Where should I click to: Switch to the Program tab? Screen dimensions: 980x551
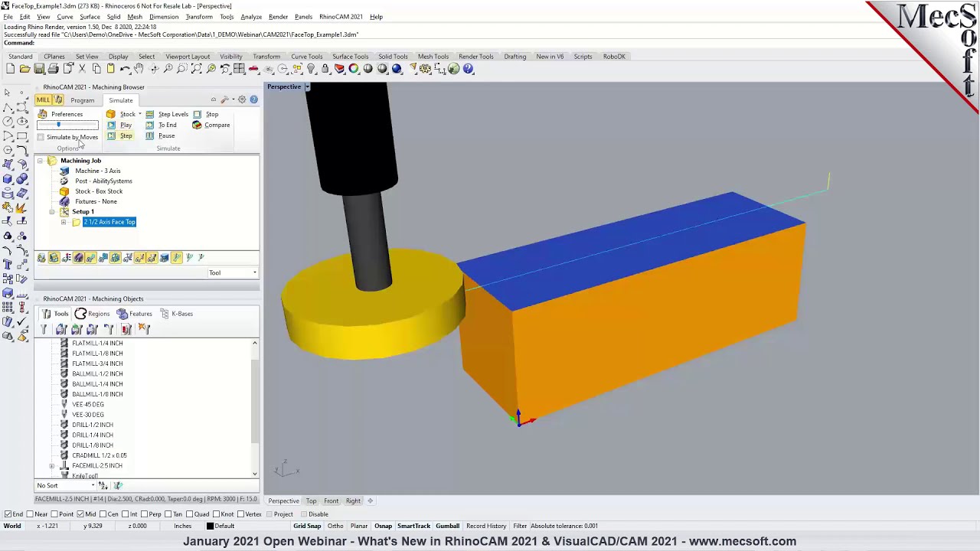click(83, 100)
